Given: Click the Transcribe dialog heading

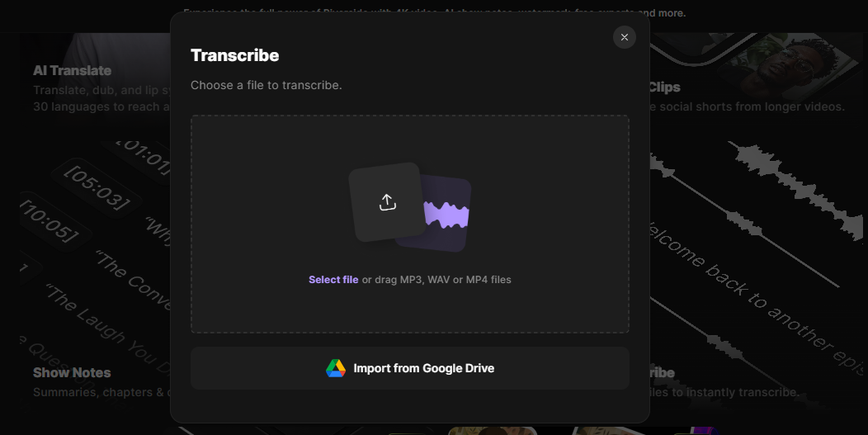Looking at the screenshot, I should coord(235,55).
